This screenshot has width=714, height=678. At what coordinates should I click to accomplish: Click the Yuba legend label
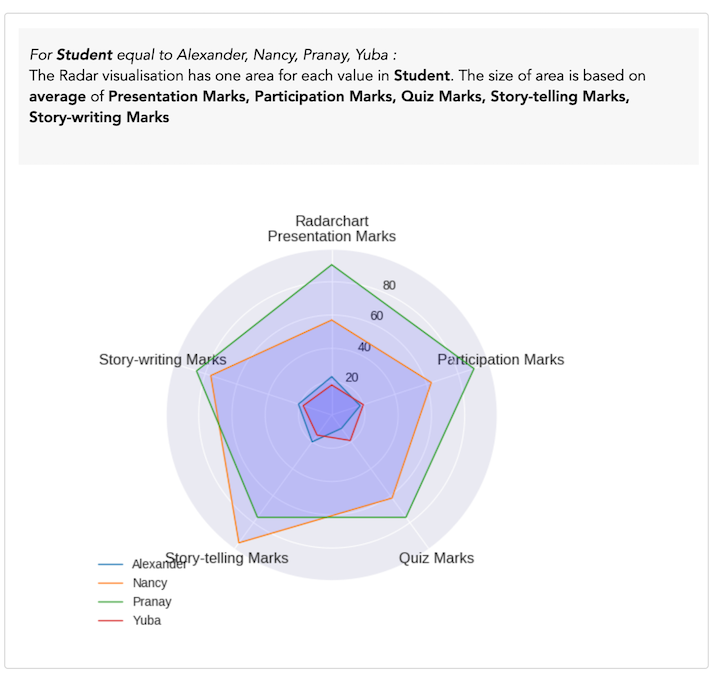pyautogui.click(x=147, y=621)
